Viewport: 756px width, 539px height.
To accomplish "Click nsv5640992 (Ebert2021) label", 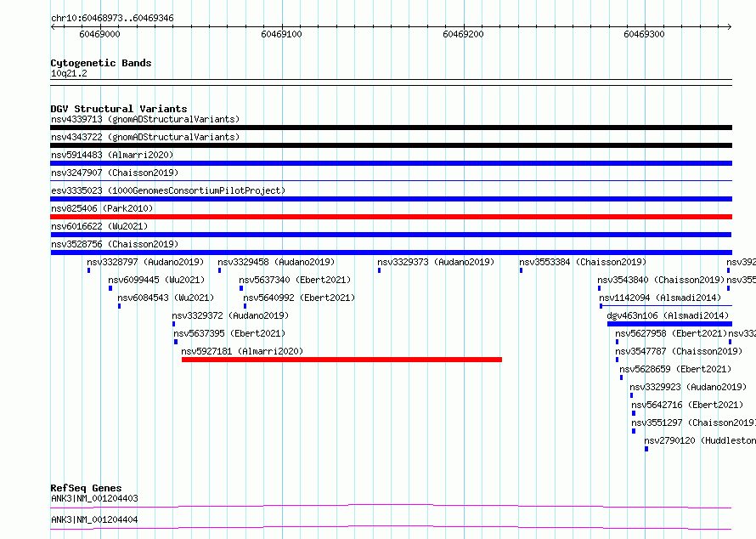I will [299, 298].
